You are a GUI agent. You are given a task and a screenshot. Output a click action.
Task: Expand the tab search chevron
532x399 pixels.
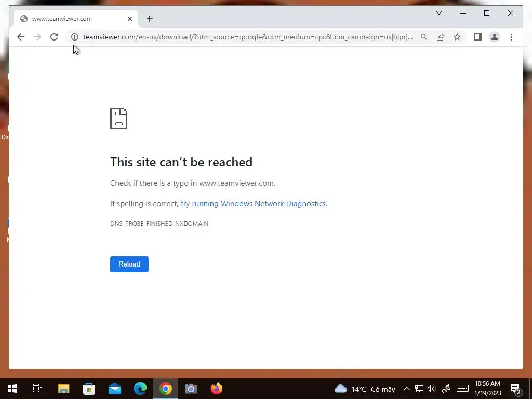tap(438, 13)
